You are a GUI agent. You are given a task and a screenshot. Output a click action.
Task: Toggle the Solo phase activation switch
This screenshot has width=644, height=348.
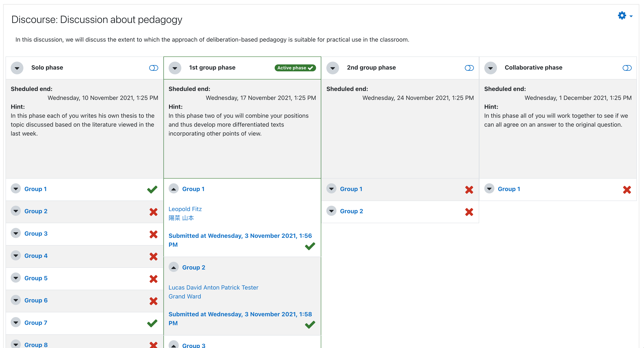tap(154, 68)
